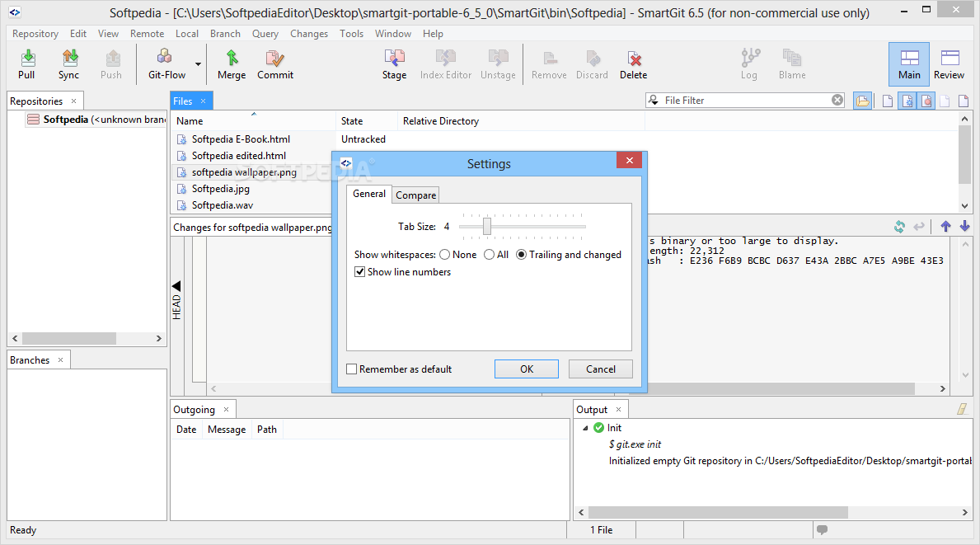
Task: Cancel the Settings dialog
Action: click(x=601, y=369)
